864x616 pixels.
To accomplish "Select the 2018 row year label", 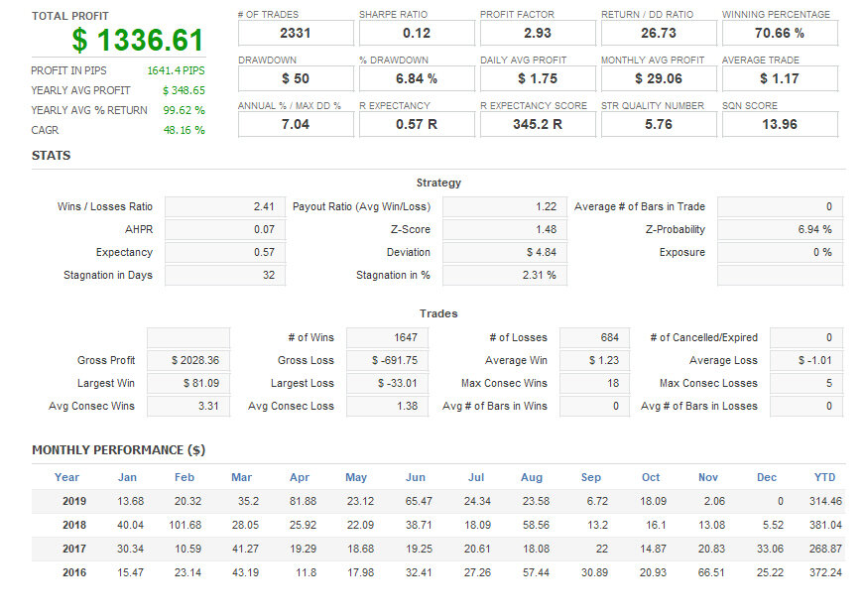I will tap(74, 525).
